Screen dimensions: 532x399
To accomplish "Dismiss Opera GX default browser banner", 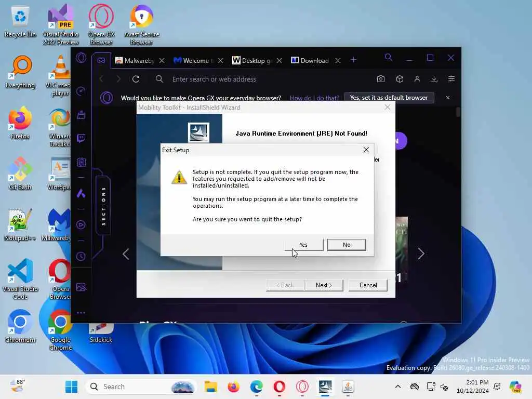I will 447,98.
